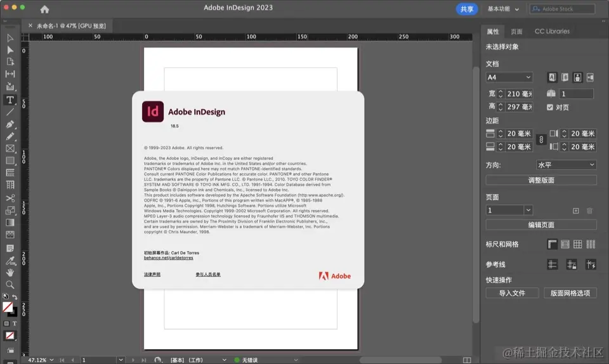
Task: Toggle portrait page orientation icon
Action: pos(577,77)
